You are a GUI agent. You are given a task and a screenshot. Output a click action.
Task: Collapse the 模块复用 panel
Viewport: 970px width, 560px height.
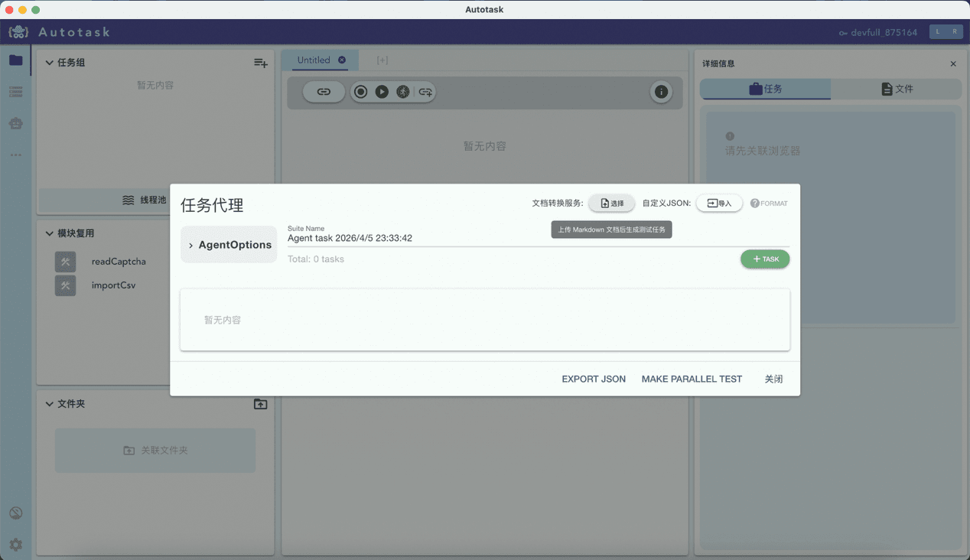[x=50, y=233]
